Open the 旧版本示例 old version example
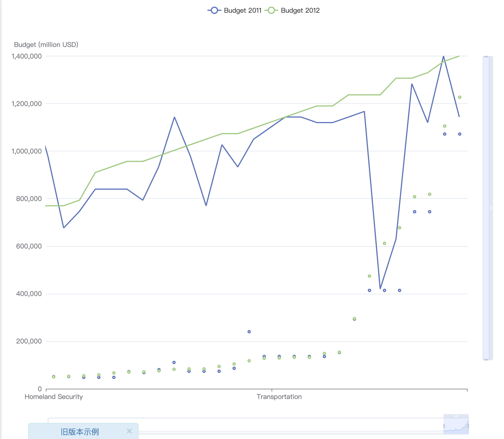504x439 pixels. coord(79,432)
